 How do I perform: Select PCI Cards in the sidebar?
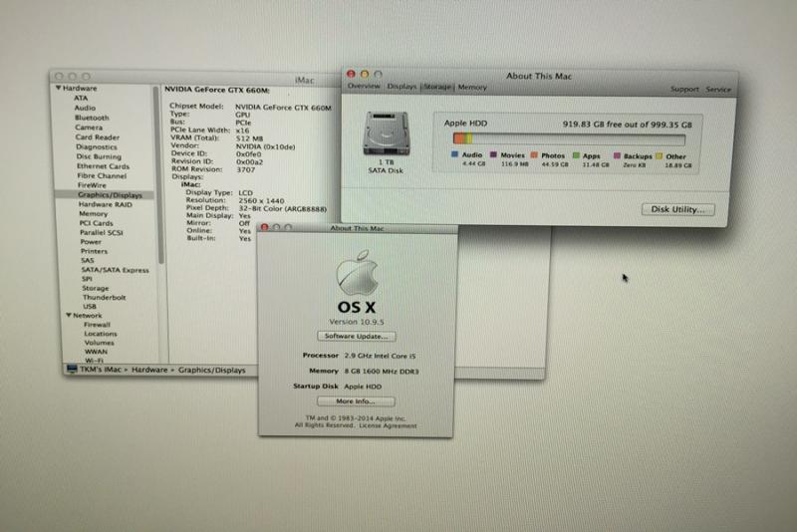click(x=96, y=223)
